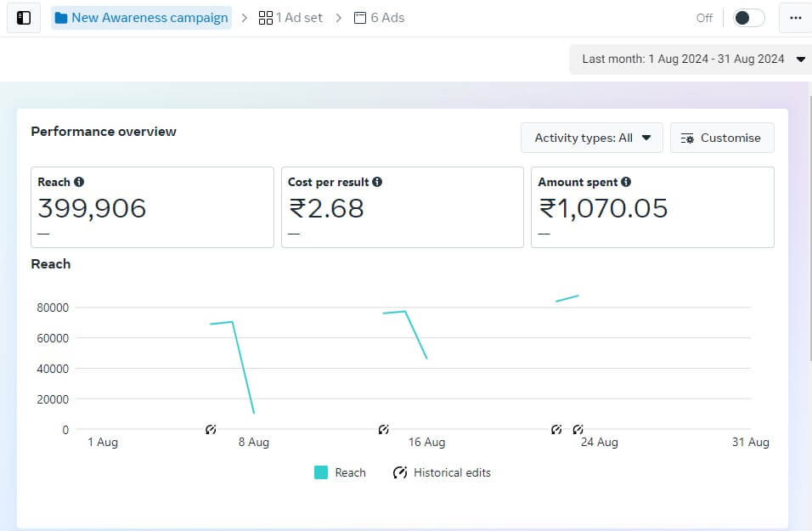Click historical edit marker near 8 Aug
Viewport: 812px width, 531px height.
tap(211, 430)
